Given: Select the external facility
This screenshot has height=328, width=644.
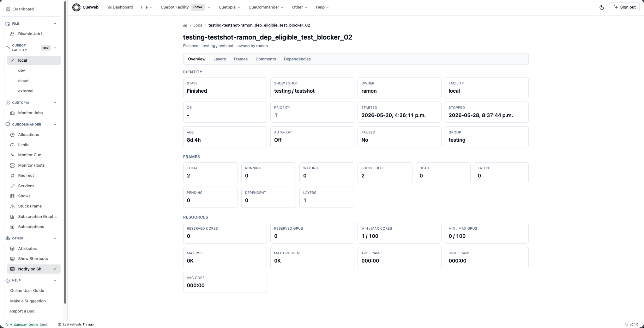Looking at the screenshot, I should [x=34, y=91].
